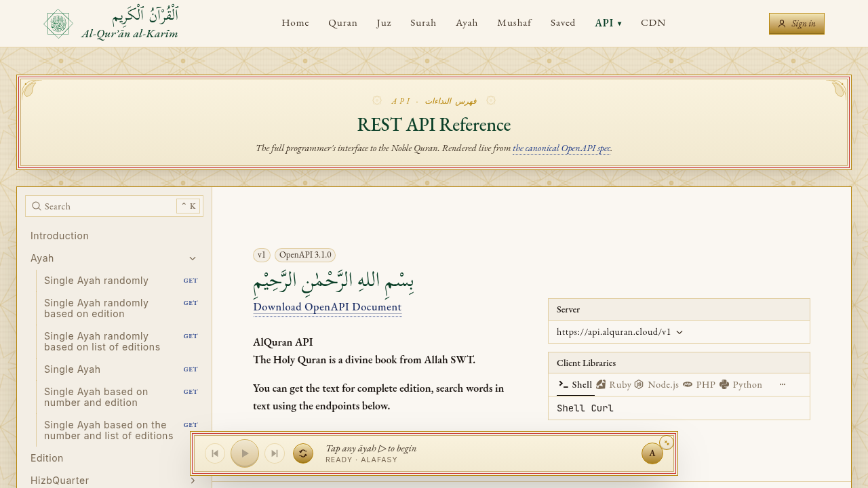Click the 'READY · ALAFASY' player status

coord(361,460)
